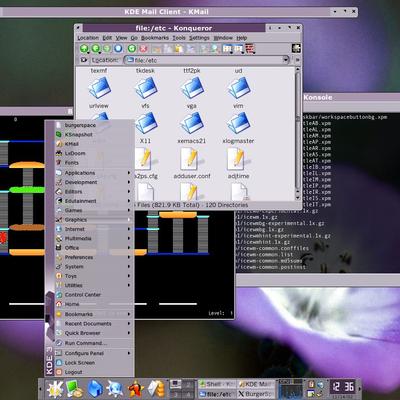
Task: Click the virtual desktop pager
Action: (x=182, y=389)
